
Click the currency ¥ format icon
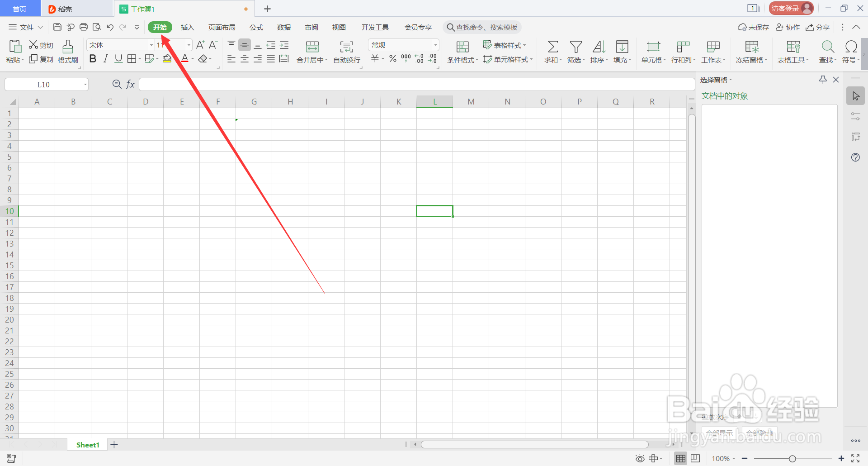[x=375, y=59]
